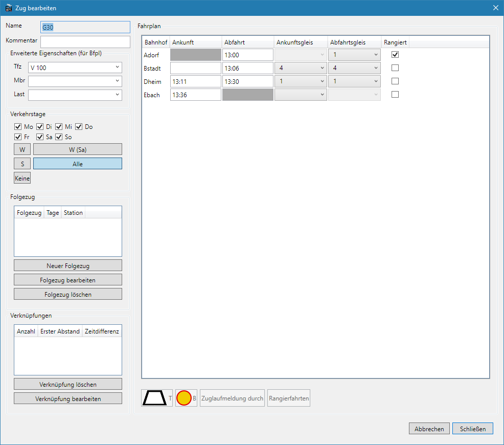Screen dimensions: 504x445
Task: Click the Abbrechen button
Action: (429, 429)
